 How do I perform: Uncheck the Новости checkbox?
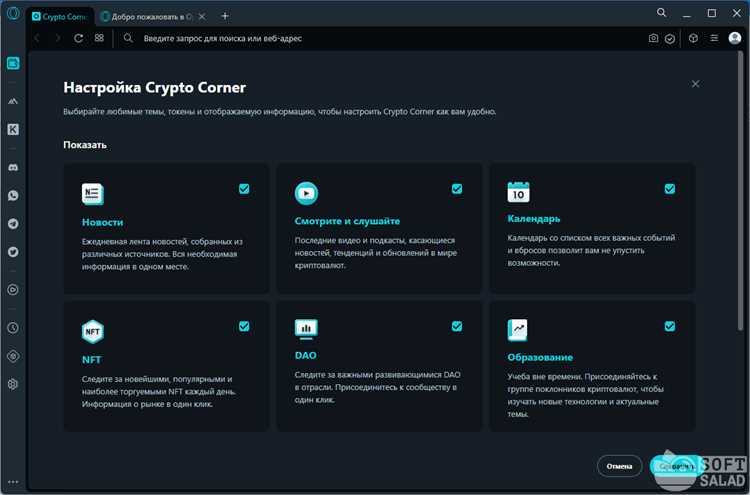click(x=244, y=189)
